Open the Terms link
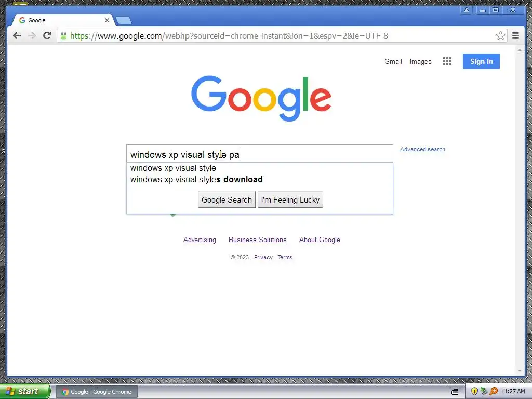The height and width of the screenshot is (399, 532). [285, 257]
